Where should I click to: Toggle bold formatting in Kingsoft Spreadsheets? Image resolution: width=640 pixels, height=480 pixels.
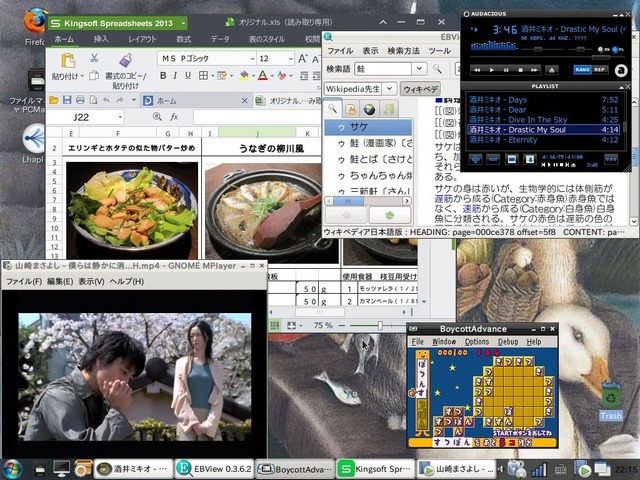pos(163,76)
